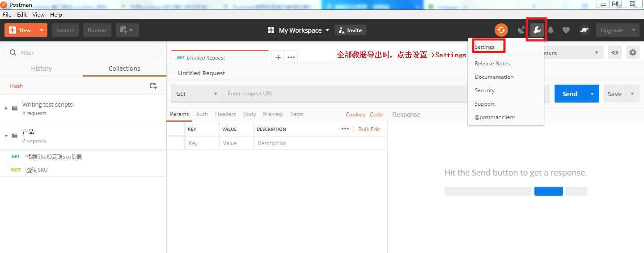Select Settings from the wrench menu
The width and height of the screenshot is (644, 253).
pyautogui.click(x=485, y=47)
